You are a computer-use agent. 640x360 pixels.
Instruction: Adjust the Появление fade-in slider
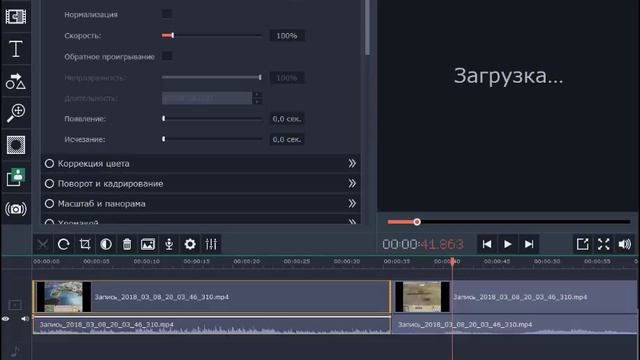(212, 119)
